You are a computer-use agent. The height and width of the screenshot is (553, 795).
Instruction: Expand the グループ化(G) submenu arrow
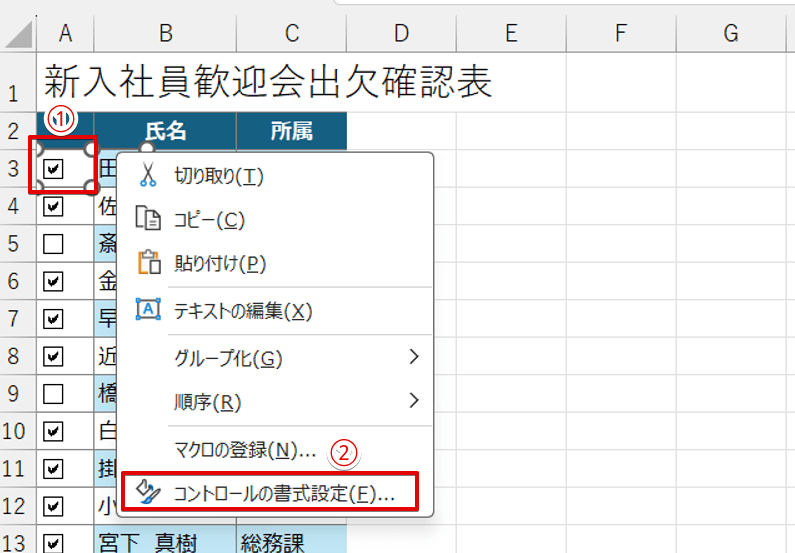[x=414, y=357]
